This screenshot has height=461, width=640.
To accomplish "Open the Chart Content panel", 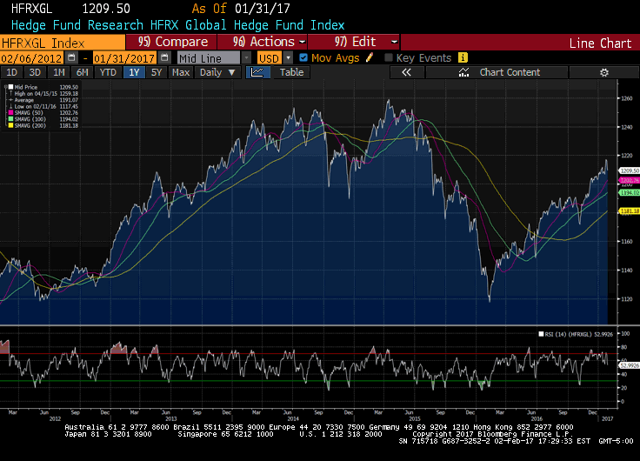I will point(497,73).
